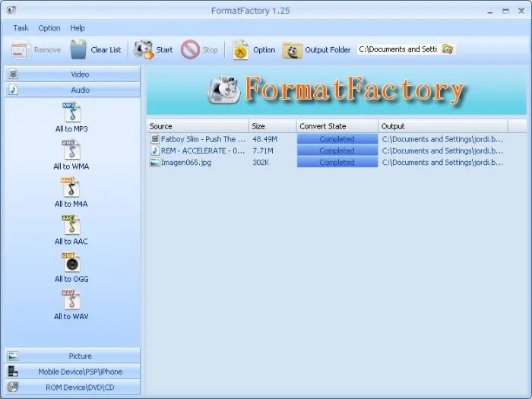
Task: Select the All to OGG icon
Action: click(x=71, y=262)
